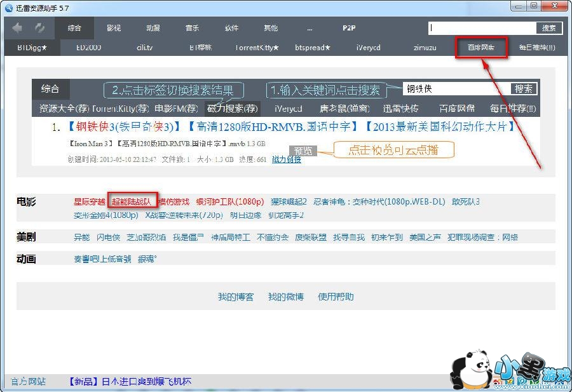Open 我的博客 link

pyautogui.click(x=236, y=297)
